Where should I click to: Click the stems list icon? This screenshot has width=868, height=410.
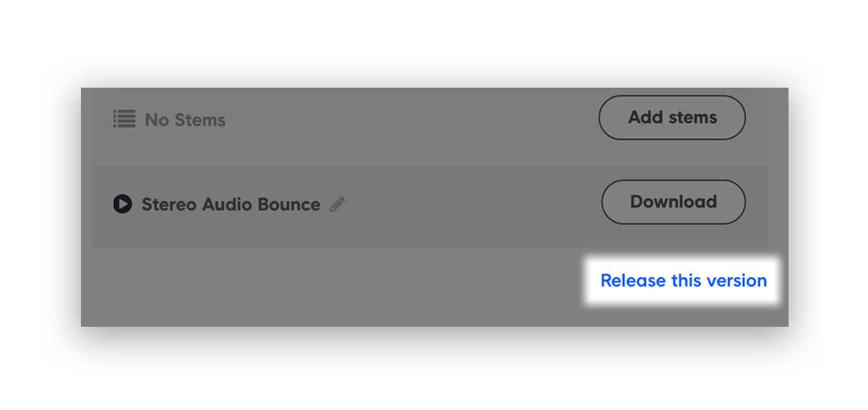click(124, 119)
